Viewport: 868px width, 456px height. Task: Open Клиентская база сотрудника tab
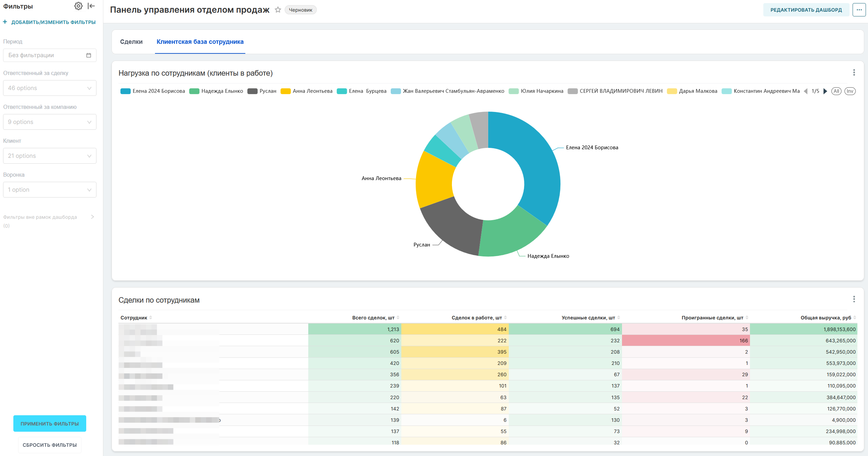200,42
